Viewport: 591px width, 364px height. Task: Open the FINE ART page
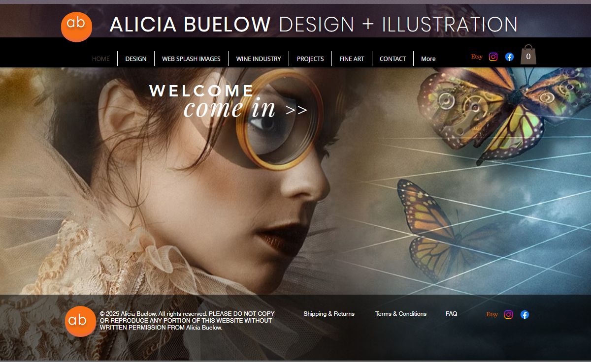pyautogui.click(x=352, y=59)
